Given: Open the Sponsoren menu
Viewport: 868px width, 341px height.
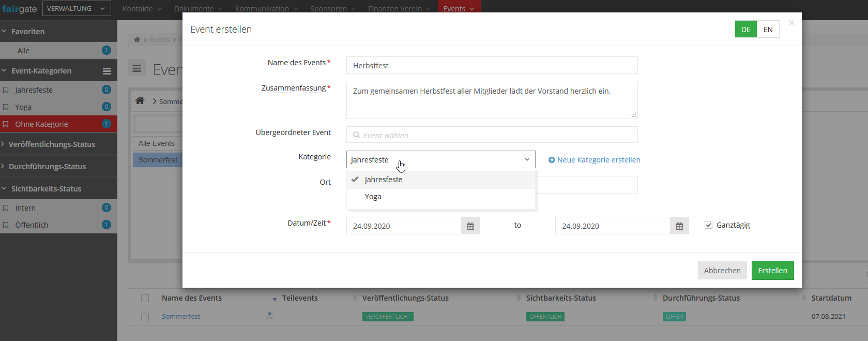Looking at the screenshot, I should pyautogui.click(x=332, y=9).
